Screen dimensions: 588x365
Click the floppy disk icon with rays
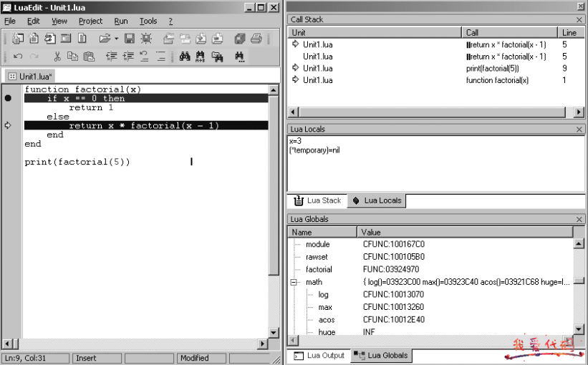click(146, 38)
